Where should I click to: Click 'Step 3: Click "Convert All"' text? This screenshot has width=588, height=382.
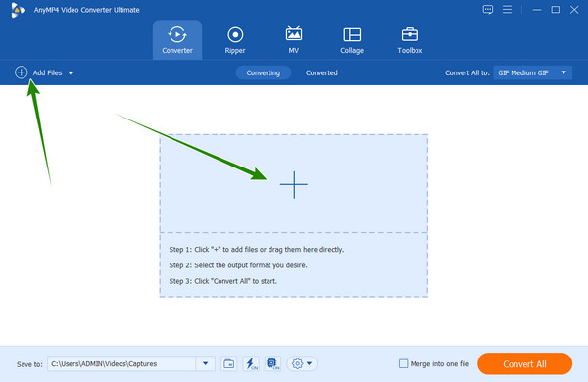coord(222,281)
